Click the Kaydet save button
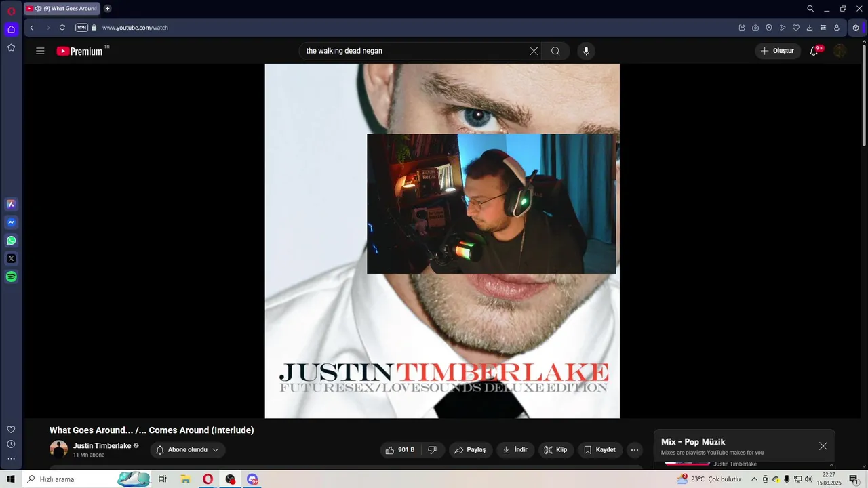 600,449
